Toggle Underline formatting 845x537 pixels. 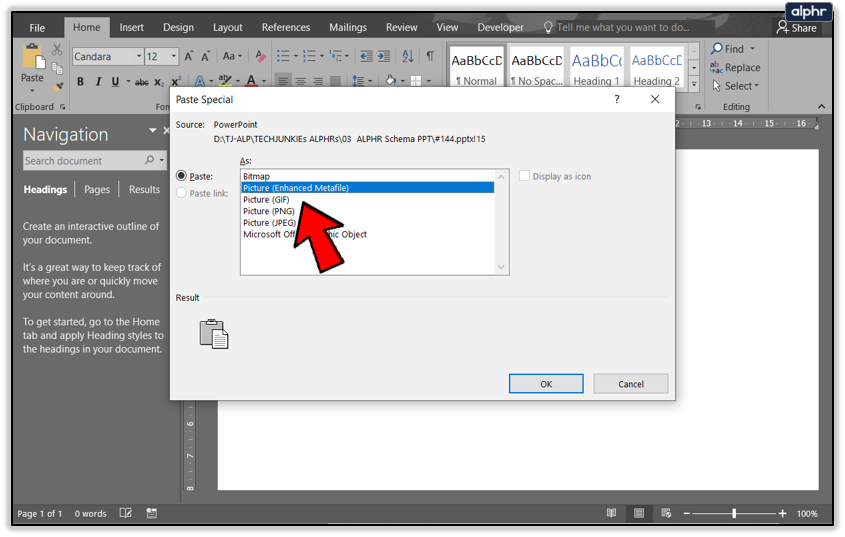pos(115,81)
